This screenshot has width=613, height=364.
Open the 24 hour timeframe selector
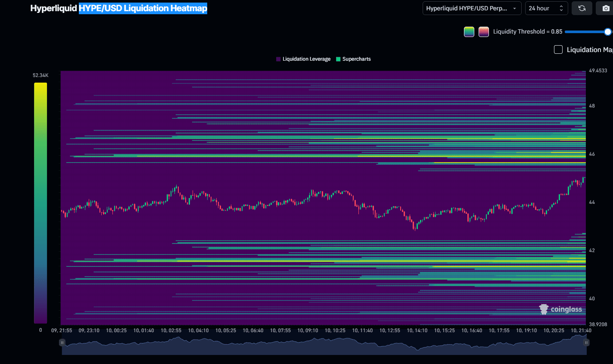pos(546,8)
